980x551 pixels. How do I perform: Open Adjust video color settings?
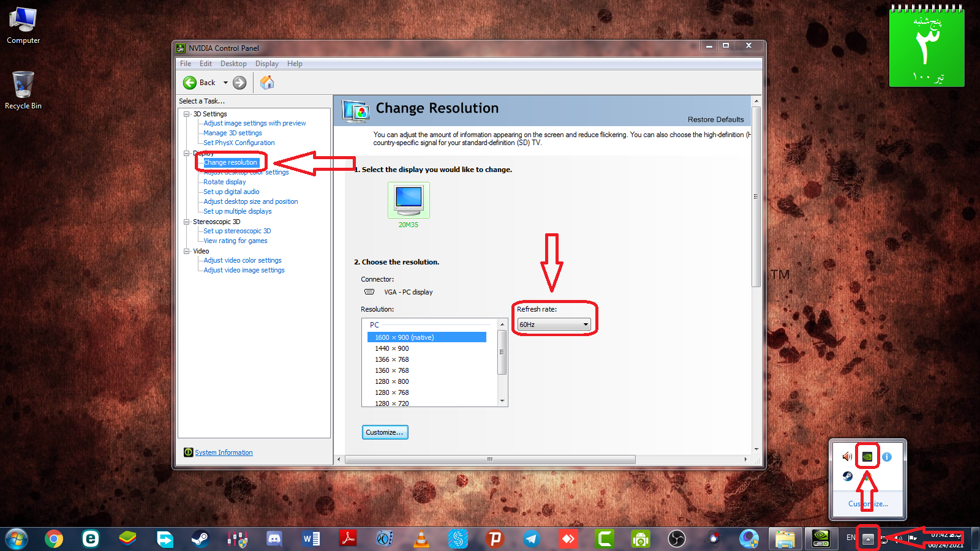point(243,260)
